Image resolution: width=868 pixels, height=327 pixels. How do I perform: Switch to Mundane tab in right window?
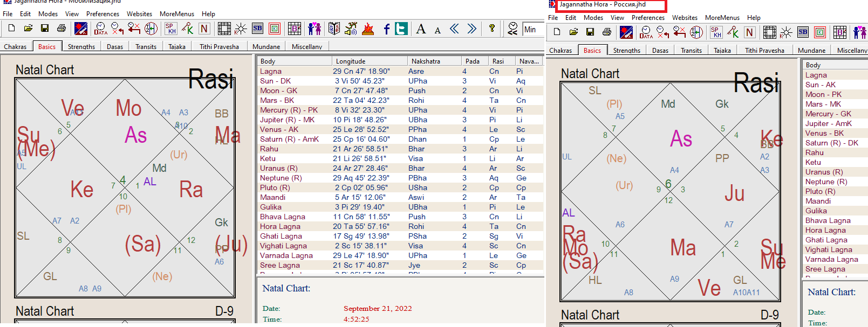[x=811, y=50]
